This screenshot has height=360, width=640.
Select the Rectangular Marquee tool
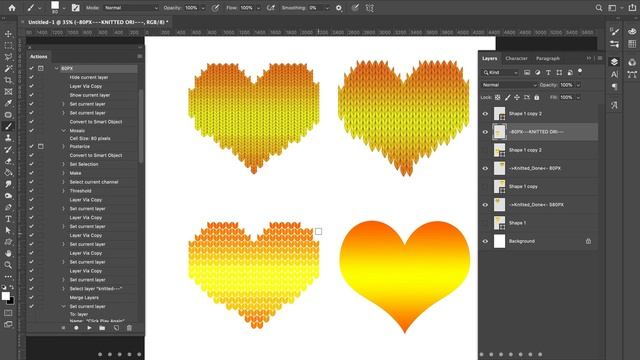8,45
